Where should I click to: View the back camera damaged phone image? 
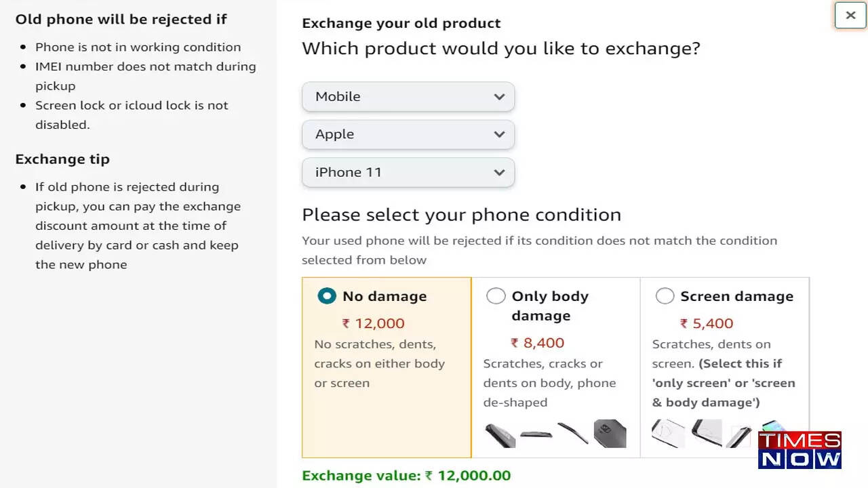[610, 434]
